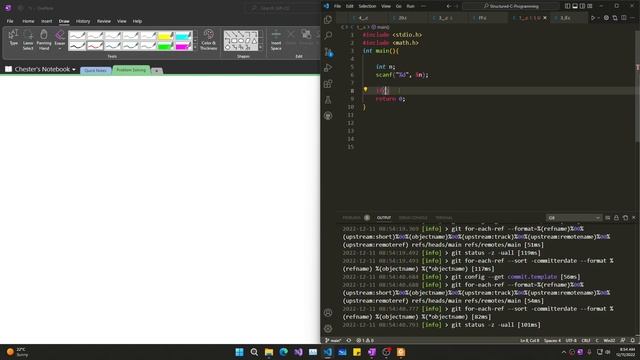Open the Eraser dropdown arrow
The image size is (640, 360).
pos(60,49)
